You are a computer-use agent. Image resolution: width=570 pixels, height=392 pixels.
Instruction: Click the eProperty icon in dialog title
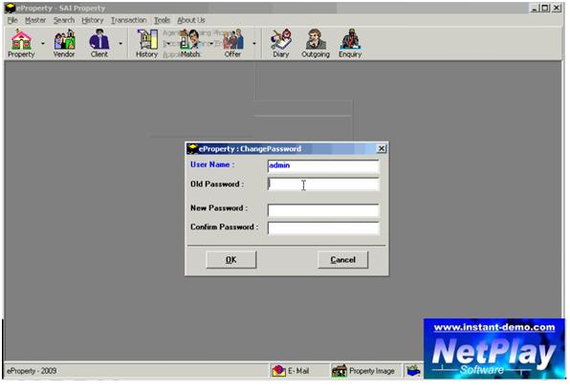192,148
